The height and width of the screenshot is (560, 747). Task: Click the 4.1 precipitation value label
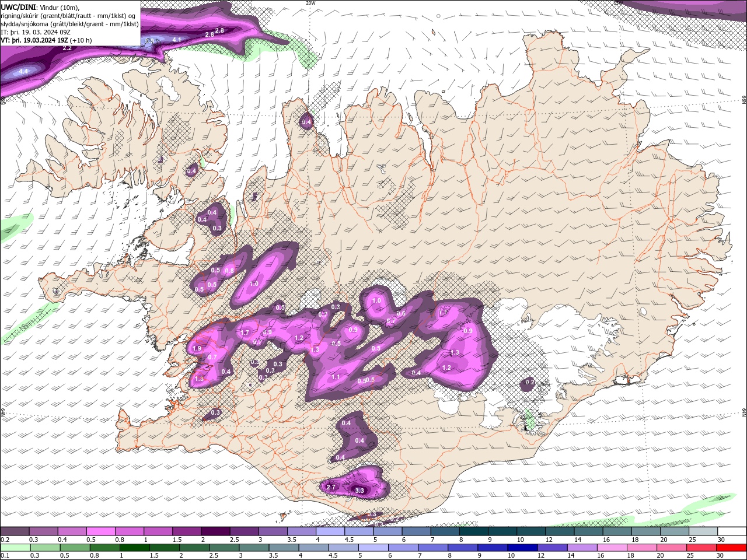pyautogui.click(x=177, y=40)
